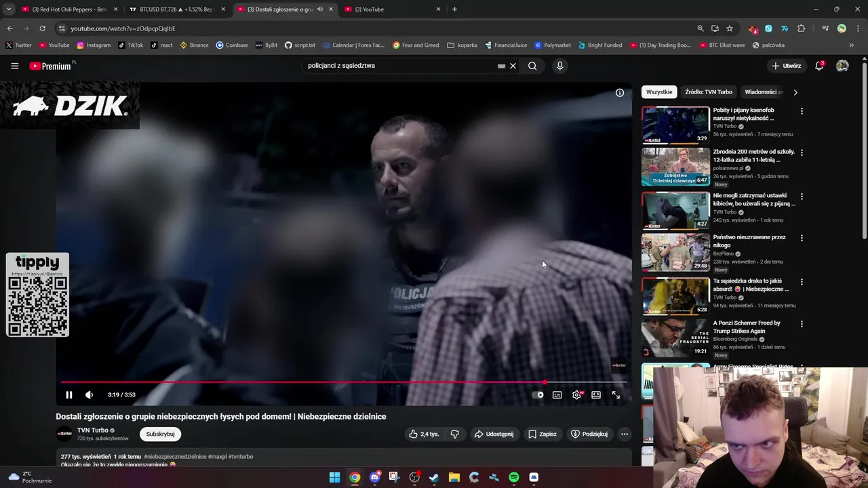The width and height of the screenshot is (868, 488).
Task: Enter fullscreen mode in the player
Action: tap(616, 394)
